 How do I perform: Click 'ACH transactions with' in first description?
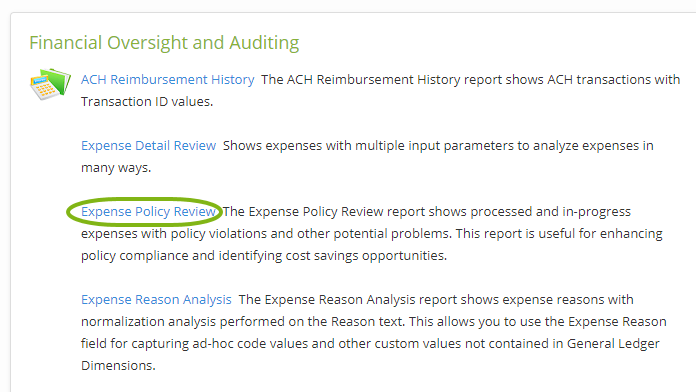pos(613,79)
